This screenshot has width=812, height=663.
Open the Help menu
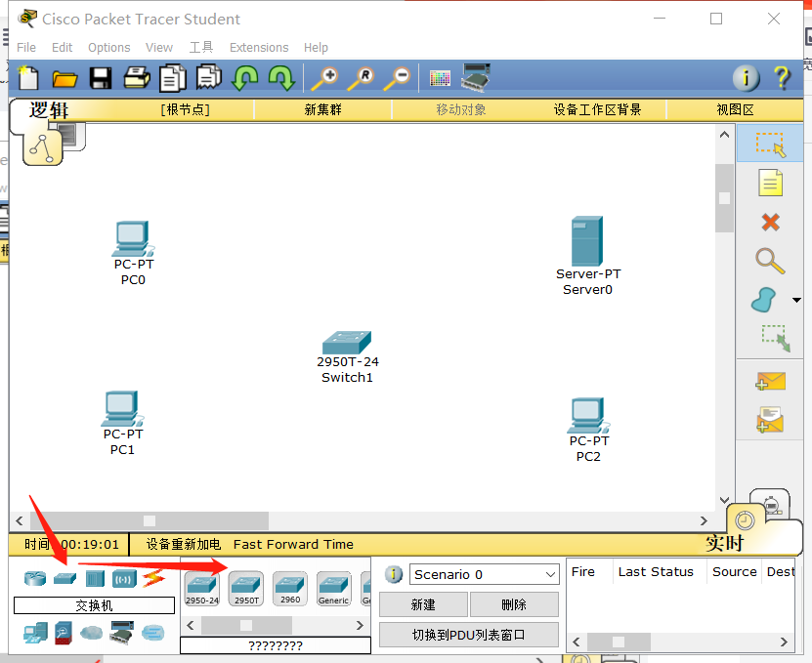tap(316, 48)
